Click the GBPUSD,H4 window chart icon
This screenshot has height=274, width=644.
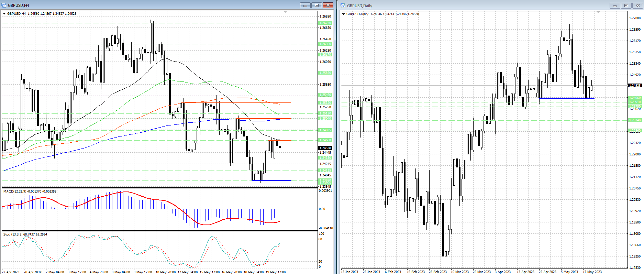[4, 5]
